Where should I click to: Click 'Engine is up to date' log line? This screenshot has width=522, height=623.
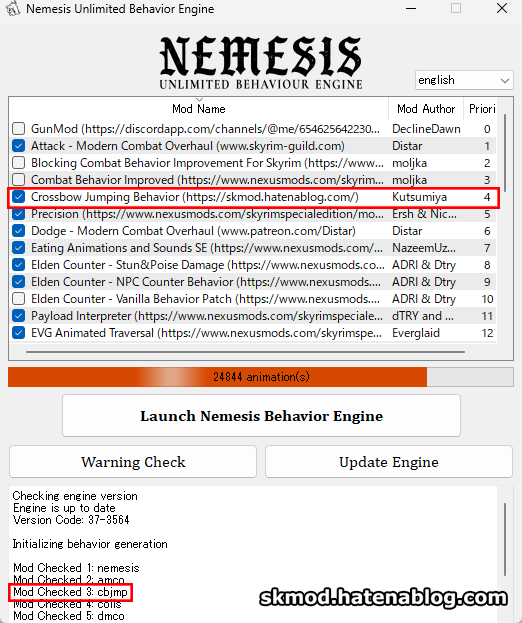click(64, 508)
